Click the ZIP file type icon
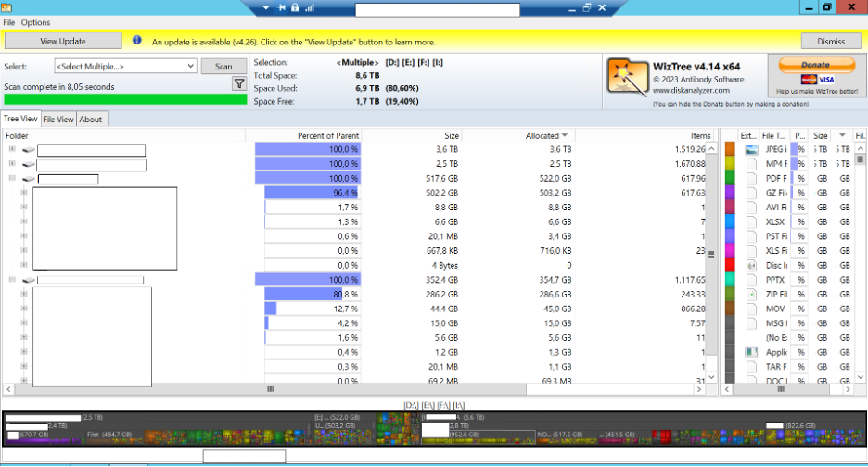 750,295
